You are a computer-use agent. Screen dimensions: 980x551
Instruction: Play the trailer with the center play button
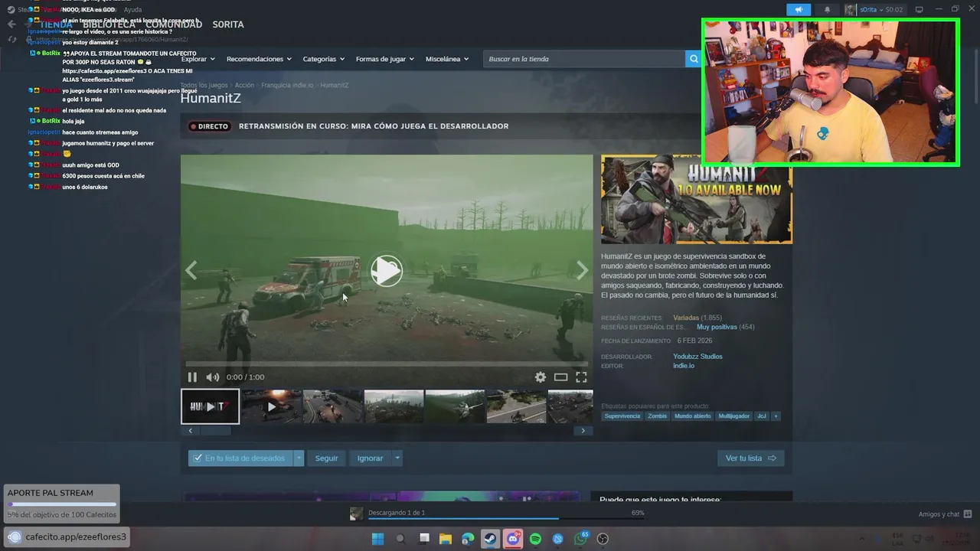pyautogui.click(x=387, y=271)
